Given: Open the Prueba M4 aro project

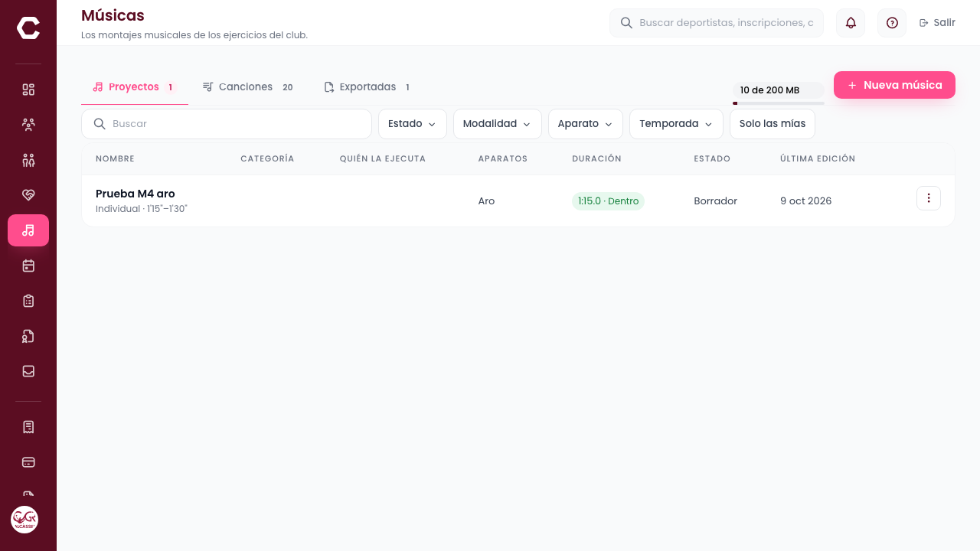Looking at the screenshot, I should coord(136,194).
